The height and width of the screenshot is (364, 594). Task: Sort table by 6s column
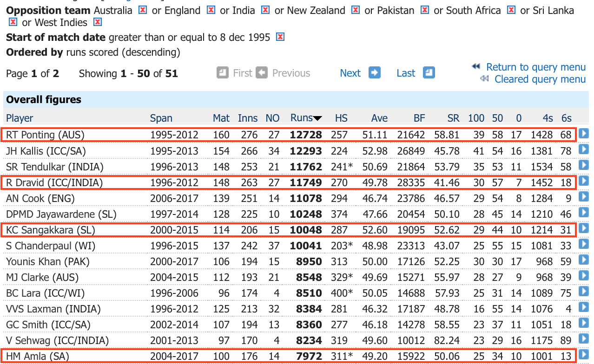[x=566, y=118]
